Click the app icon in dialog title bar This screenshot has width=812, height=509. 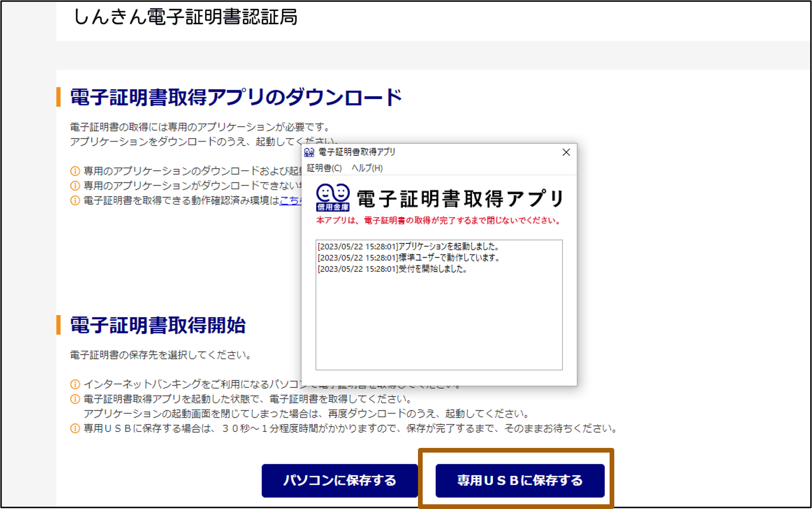click(309, 152)
